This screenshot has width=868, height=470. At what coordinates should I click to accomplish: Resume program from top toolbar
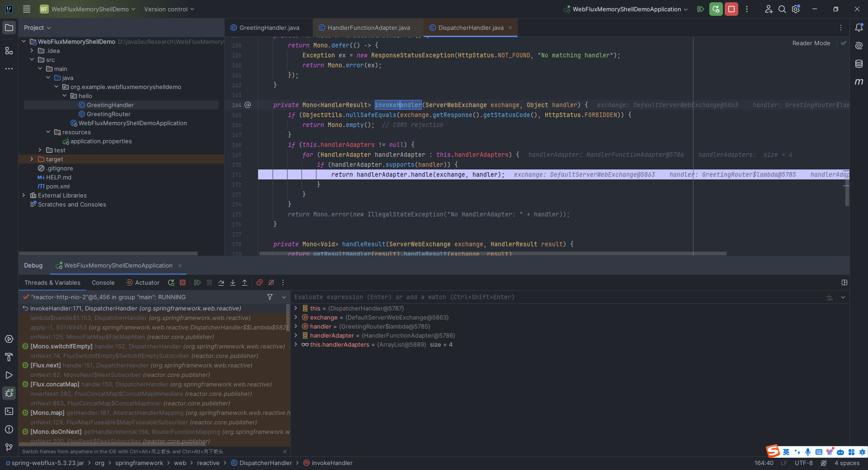700,9
